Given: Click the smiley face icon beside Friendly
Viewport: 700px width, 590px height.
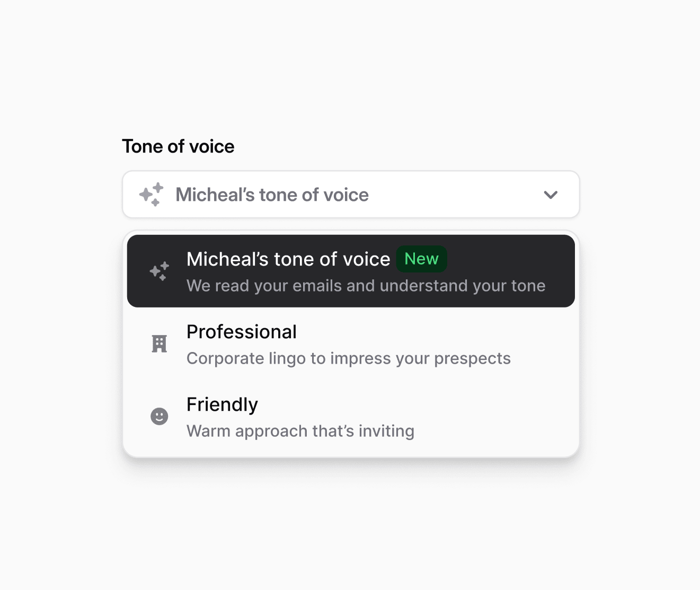Looking at the screenshot, I should pyautogui.click(x=159, y=416).
